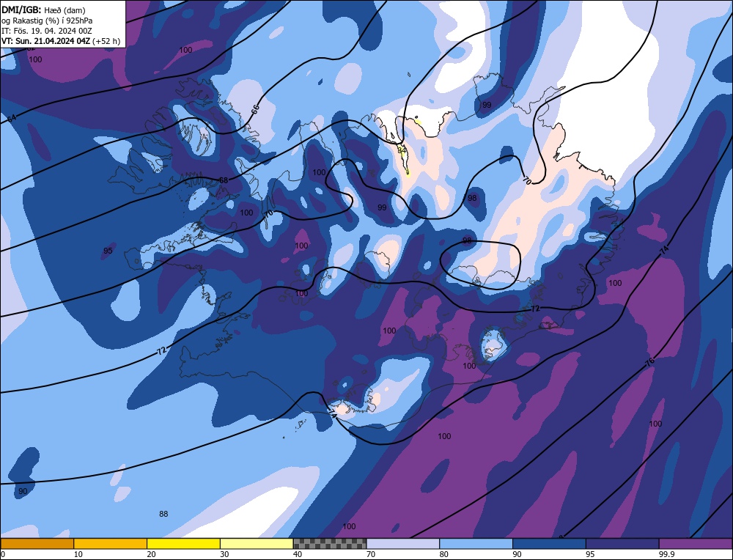
Task: Select the orange 10–20 legend swatch
Action: (111, 544)
